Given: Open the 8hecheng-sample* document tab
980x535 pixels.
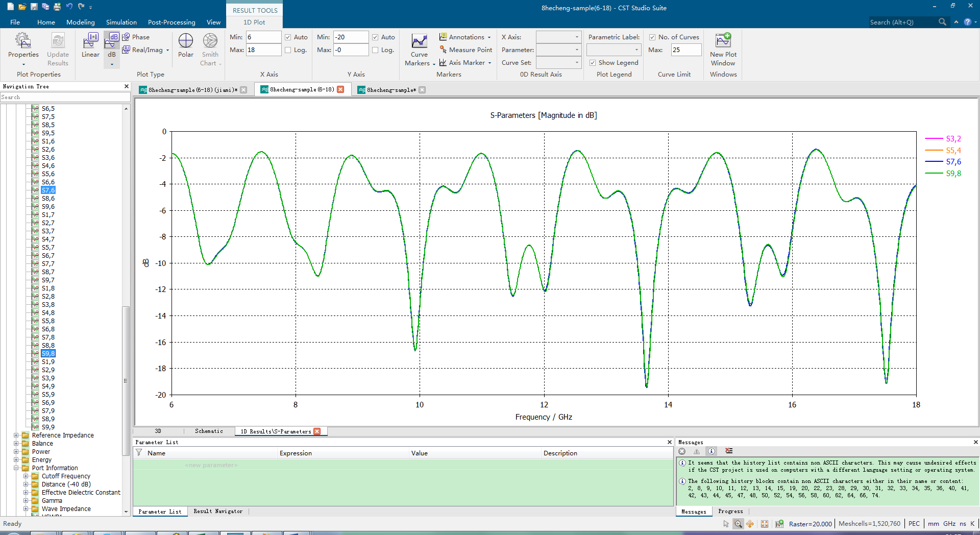Looking at the screenshot, I should pos(391,90).
